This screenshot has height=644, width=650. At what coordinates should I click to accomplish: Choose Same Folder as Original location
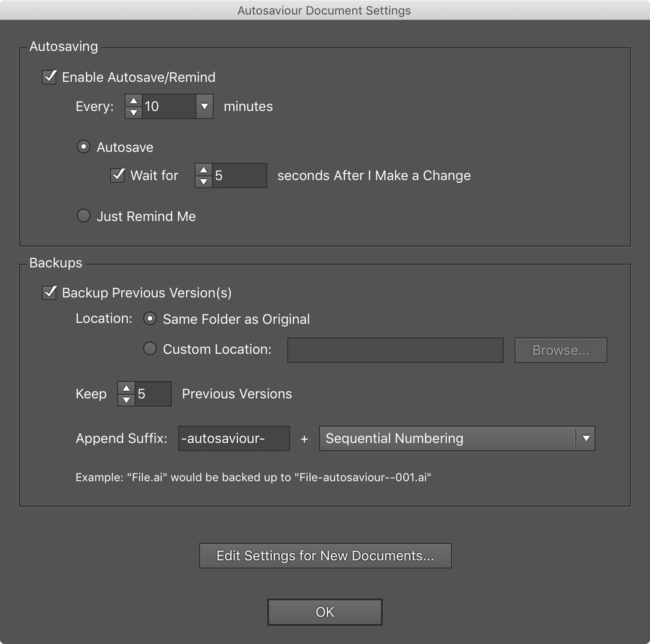click(x=150, y=319)
